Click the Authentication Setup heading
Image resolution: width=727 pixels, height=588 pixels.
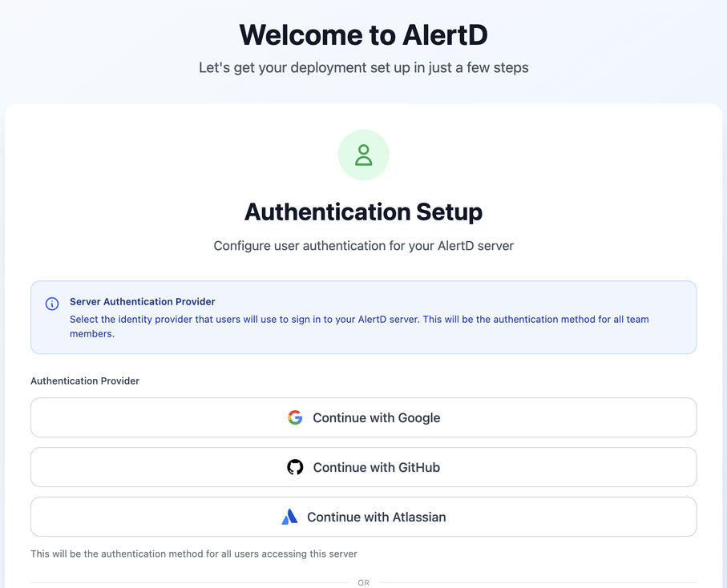coord(364,211)
